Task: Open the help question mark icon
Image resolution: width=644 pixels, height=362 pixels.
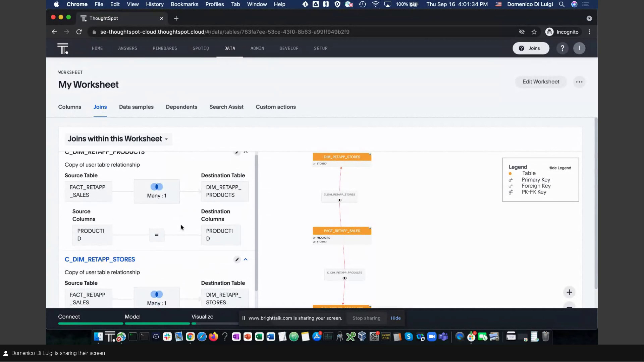Action: [x=562, y=48]
